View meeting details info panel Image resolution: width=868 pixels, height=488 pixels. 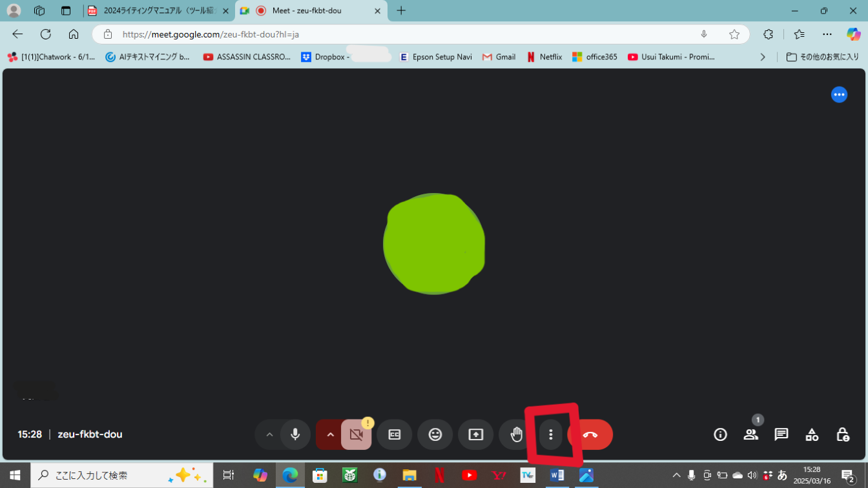(x=720, y=434)
